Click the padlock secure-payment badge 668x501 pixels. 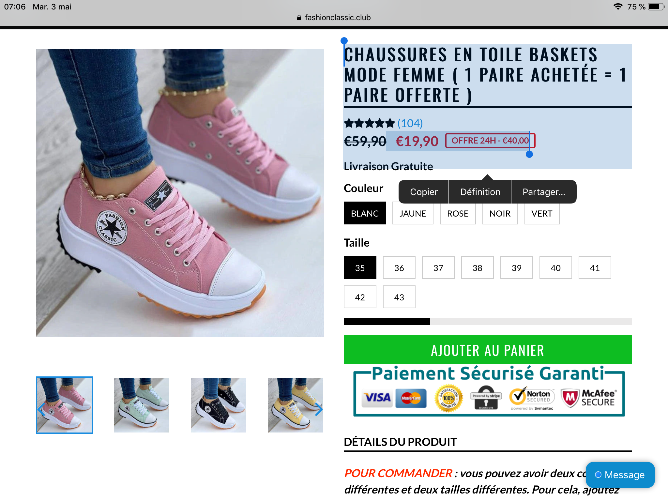[x=485, y=398]
